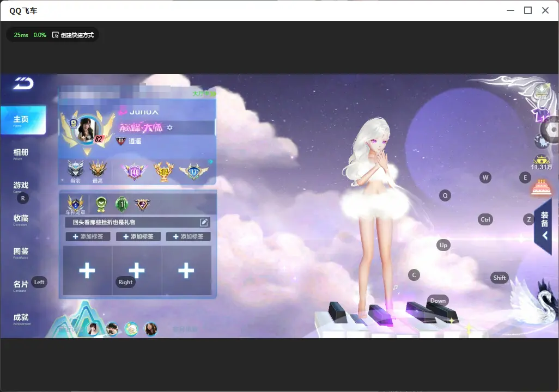
Task: Click the 11.31万 popularity crown icon
Action: point(541,162)
